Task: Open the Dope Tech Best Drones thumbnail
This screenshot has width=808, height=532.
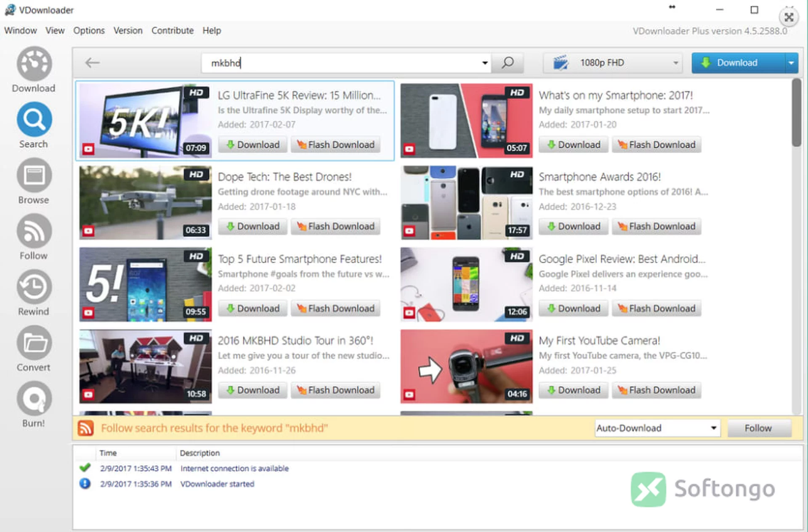Action: tap(146, 202)
